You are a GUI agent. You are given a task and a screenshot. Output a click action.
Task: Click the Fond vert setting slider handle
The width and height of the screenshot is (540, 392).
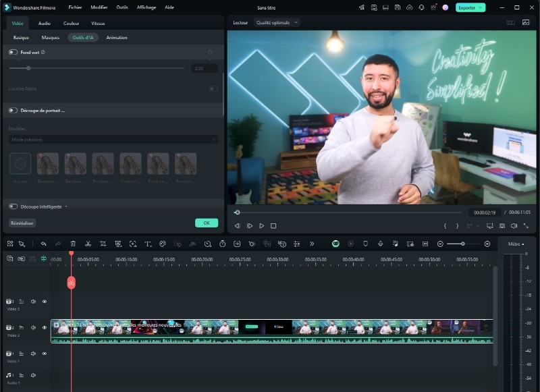point(28,68)
